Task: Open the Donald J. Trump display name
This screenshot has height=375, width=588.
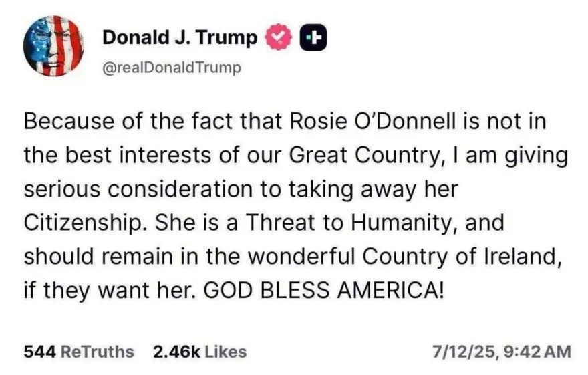Action: click(x=180, y=37)
